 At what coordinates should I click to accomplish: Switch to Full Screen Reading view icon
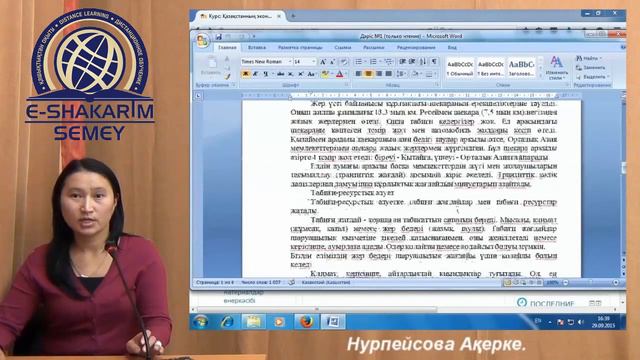pos(516,282)
